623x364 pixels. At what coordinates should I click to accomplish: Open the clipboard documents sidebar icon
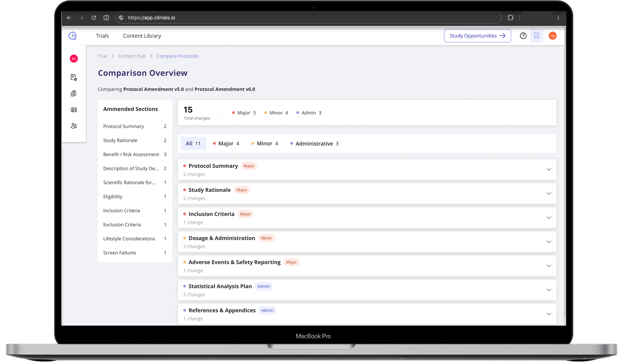tap(74, 93)
